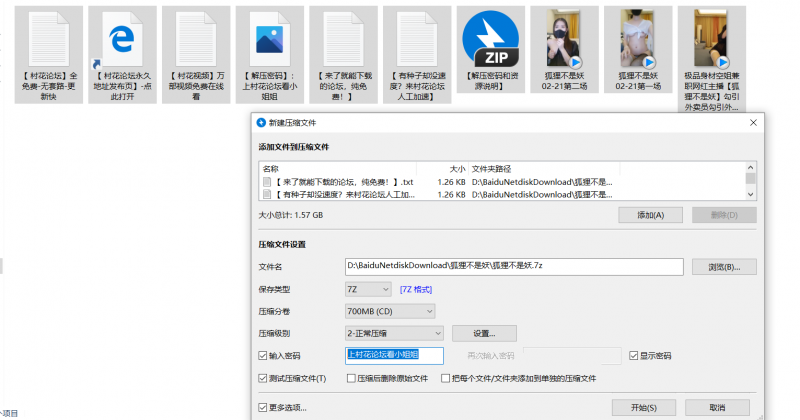Sort the file list by 名称 column
The image size is (800, 420).
coord(300,169)
